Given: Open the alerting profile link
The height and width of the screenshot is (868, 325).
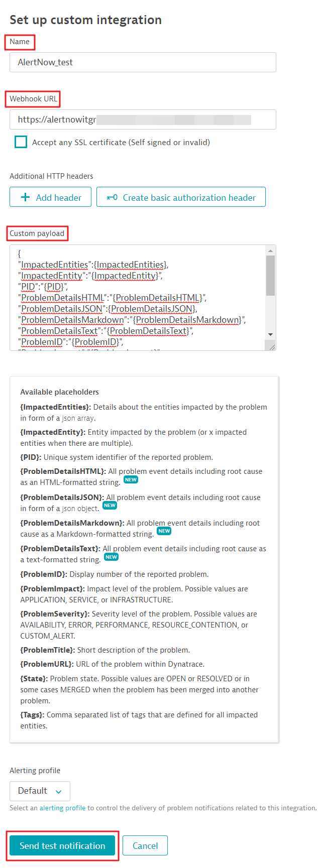Looking at the screenshot, I should [x=62, y=808].
